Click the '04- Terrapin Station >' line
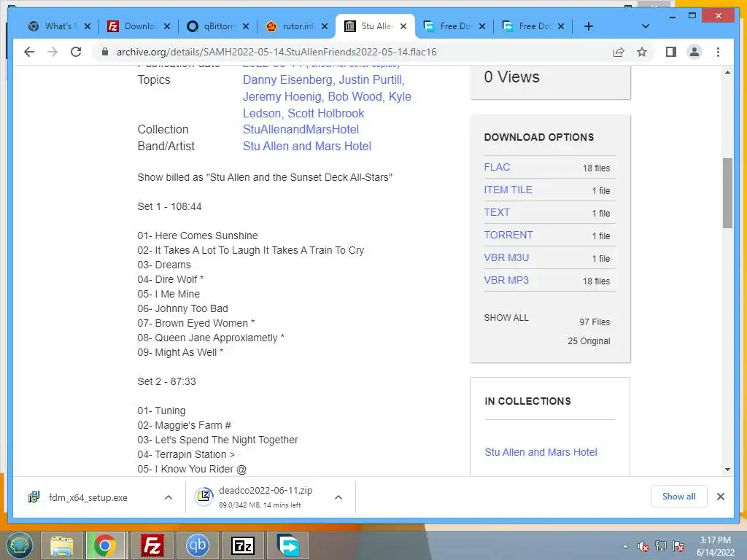The width and height of the screenshot is (747, 560). coord(186,454)
